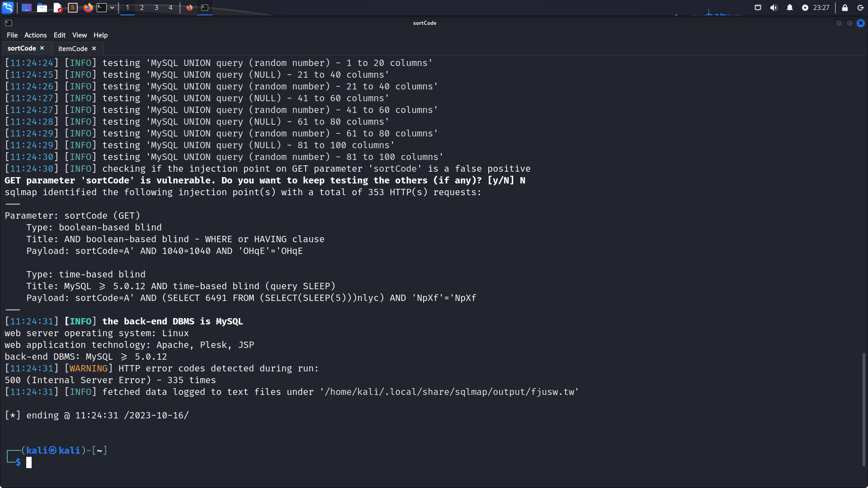
Task: Close the sortCode tab
Action: [42, 48]
